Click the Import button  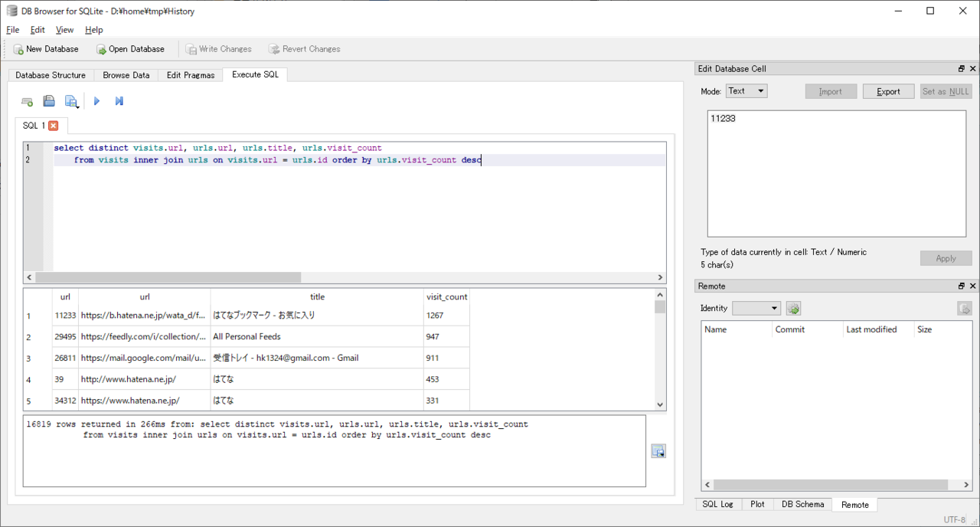[831, 91]
